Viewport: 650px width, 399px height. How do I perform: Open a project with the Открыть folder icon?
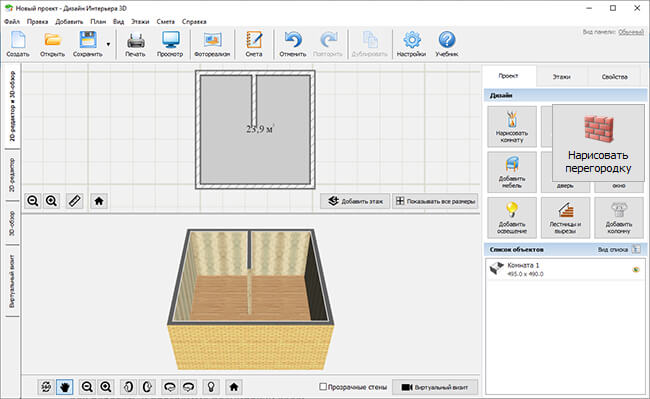point(53,44)
